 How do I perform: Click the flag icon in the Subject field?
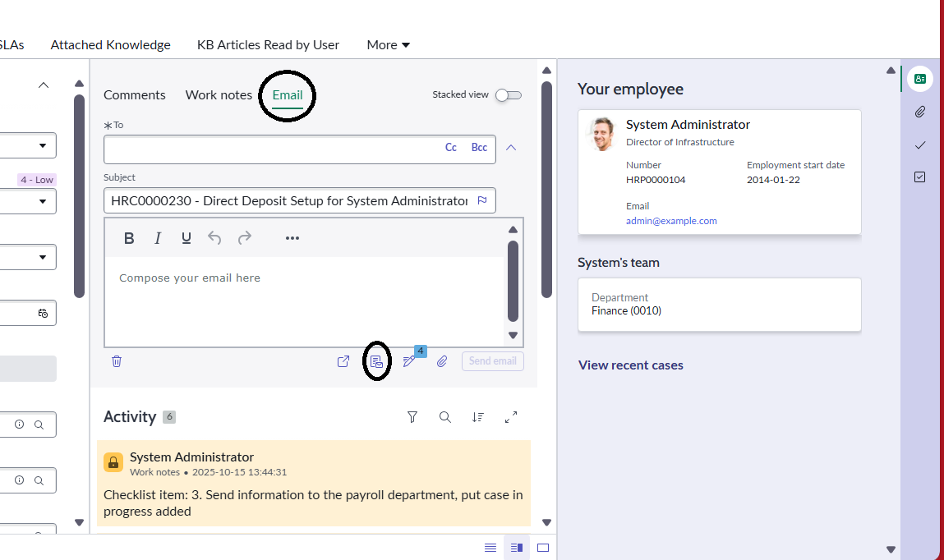482,200
